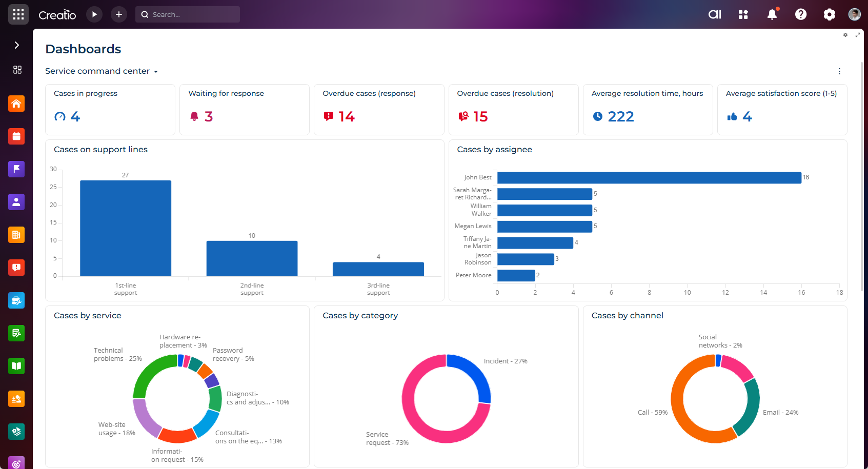This screenshot has width=868, height=469.
Task: Open the dashboard three-dot actions menu
Action: tap(839, 71)
